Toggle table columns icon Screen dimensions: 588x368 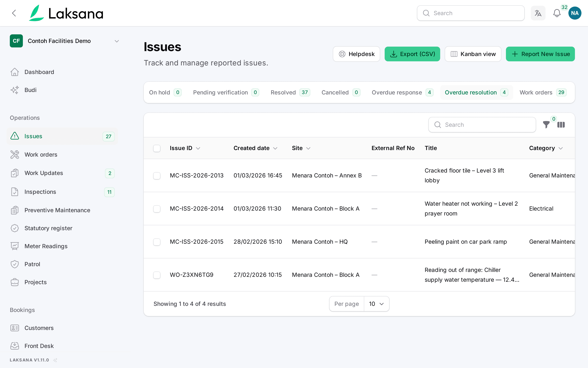point(561,125)
